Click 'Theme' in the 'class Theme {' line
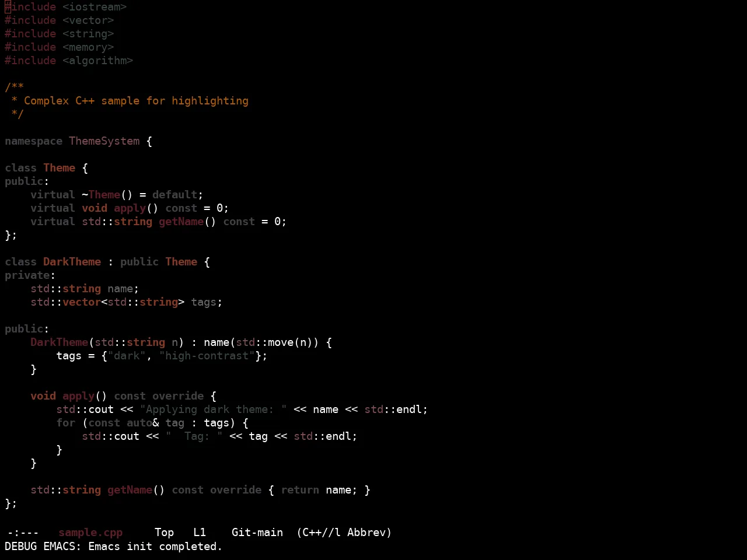This screenshot has height=560, width=747. coord(60,168)
